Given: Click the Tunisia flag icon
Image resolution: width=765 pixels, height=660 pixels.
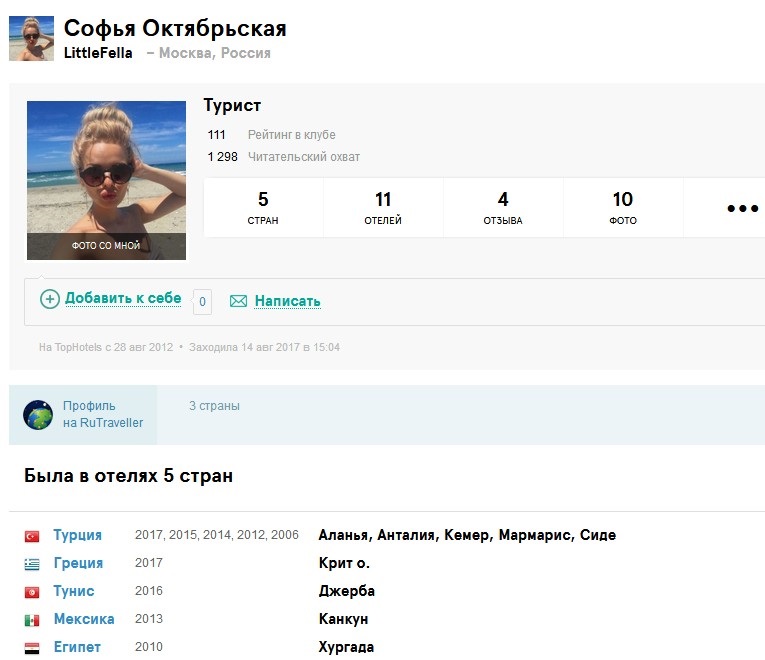Looking at the screenshot, I should click(x=32, y=593).
